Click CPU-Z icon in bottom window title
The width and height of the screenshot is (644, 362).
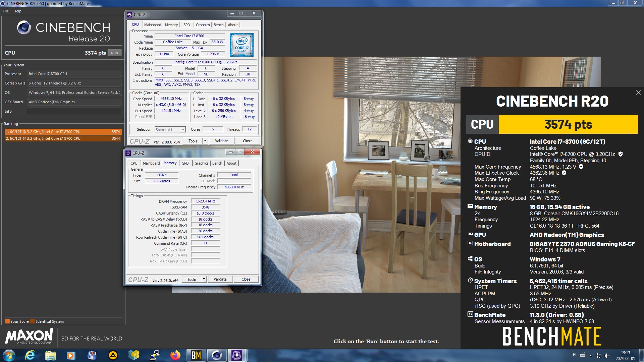click(x=128, y=153)
